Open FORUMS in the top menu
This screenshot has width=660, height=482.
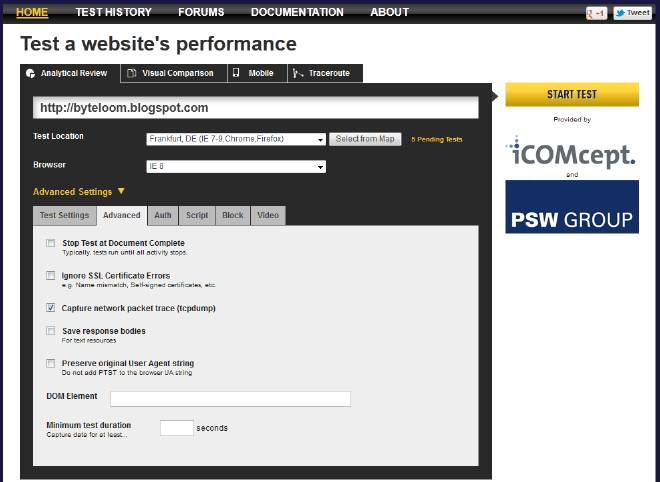pos(201,12)
